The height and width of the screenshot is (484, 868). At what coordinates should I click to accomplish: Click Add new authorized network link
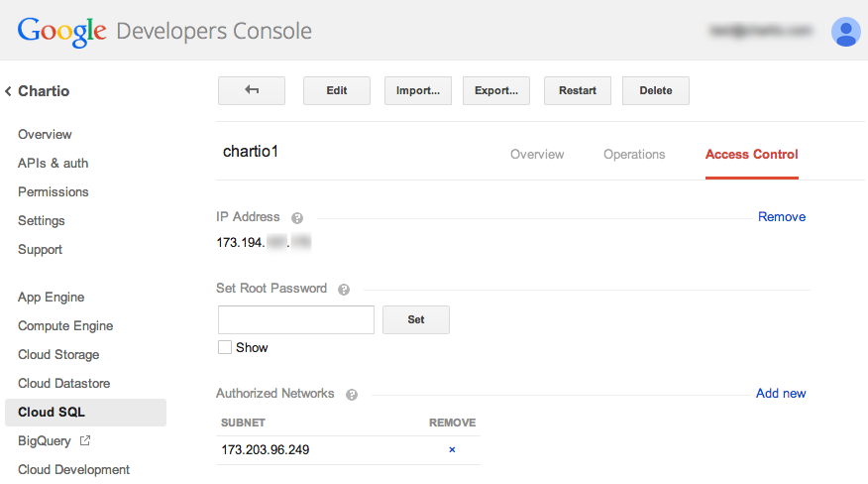click(x=781, y=393)
